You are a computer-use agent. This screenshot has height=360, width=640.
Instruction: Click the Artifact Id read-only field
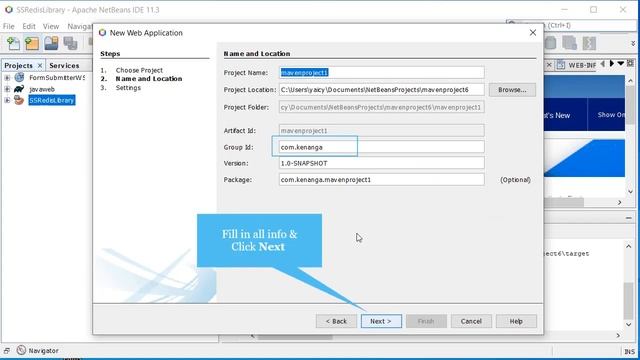point(381,131)
